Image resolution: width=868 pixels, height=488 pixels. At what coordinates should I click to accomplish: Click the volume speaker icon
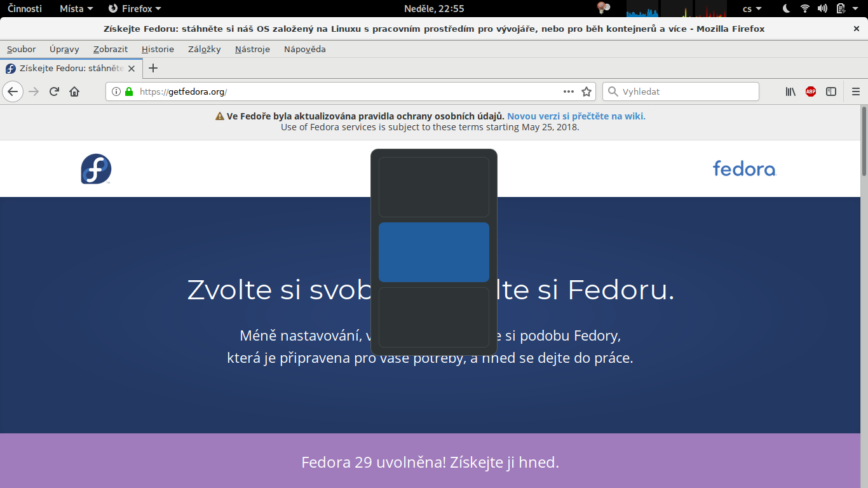(x=823, y=9)
